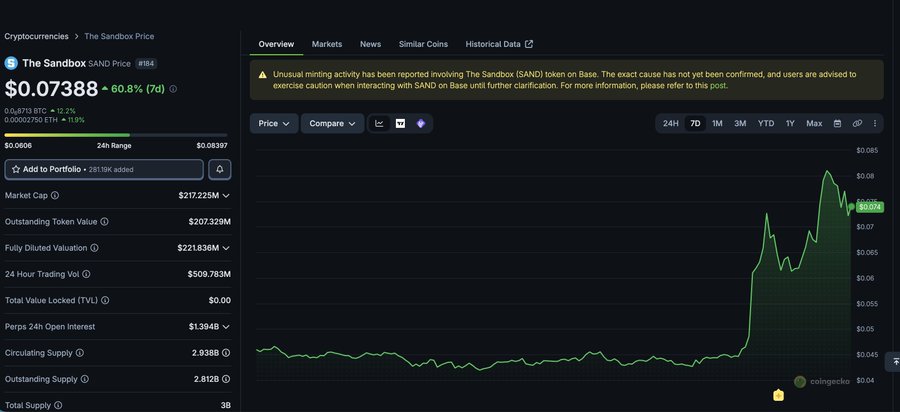Click the $0.0606 range low value
The height and width of the screenshot is (412, 900).
click(x=18, y=146)
